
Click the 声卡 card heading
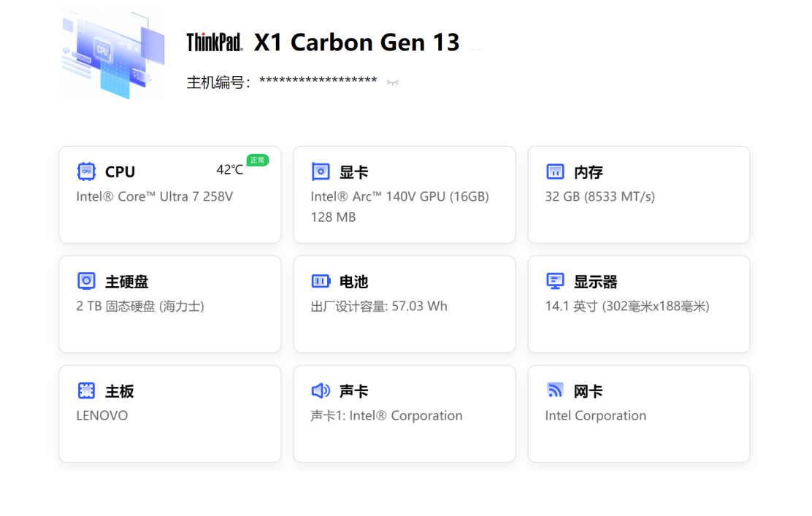click(353, 391)
